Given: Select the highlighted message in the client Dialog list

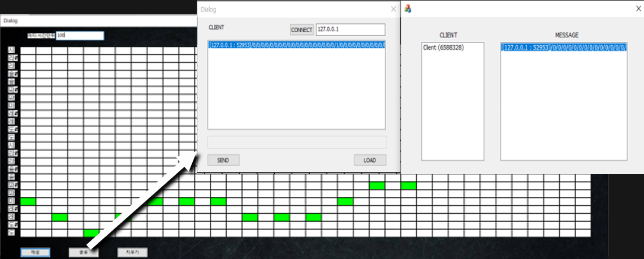Looking at the screenshot, I should pyautogui.click(x=296, y=45).
